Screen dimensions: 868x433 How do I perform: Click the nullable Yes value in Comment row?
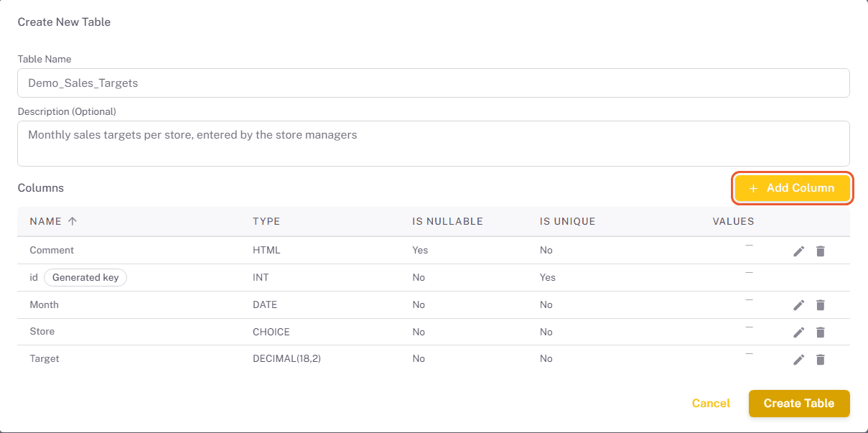pos(420,250)
